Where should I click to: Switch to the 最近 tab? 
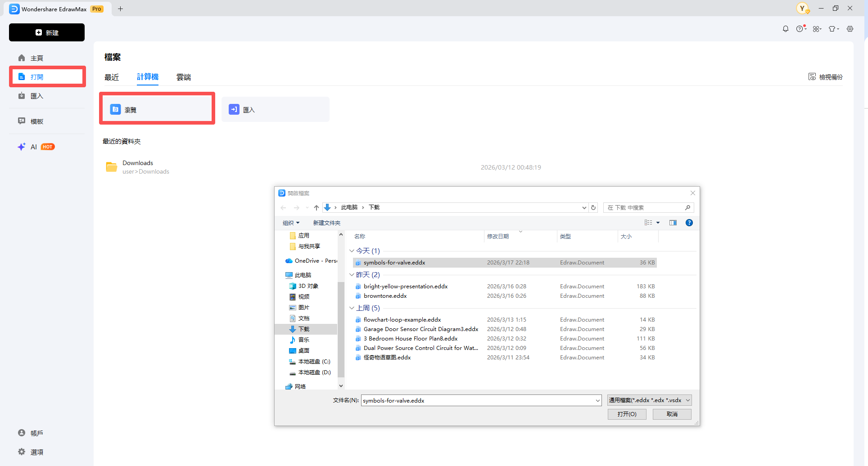click(112, 77)
